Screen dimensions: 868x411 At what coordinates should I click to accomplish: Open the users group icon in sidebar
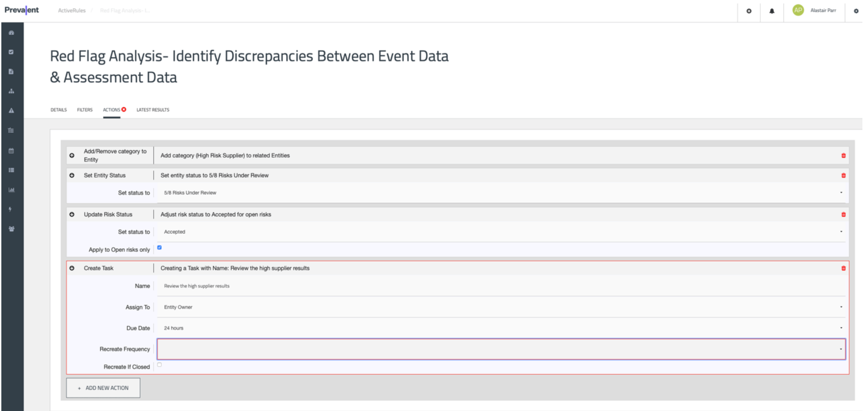click(x=11, y=229)
